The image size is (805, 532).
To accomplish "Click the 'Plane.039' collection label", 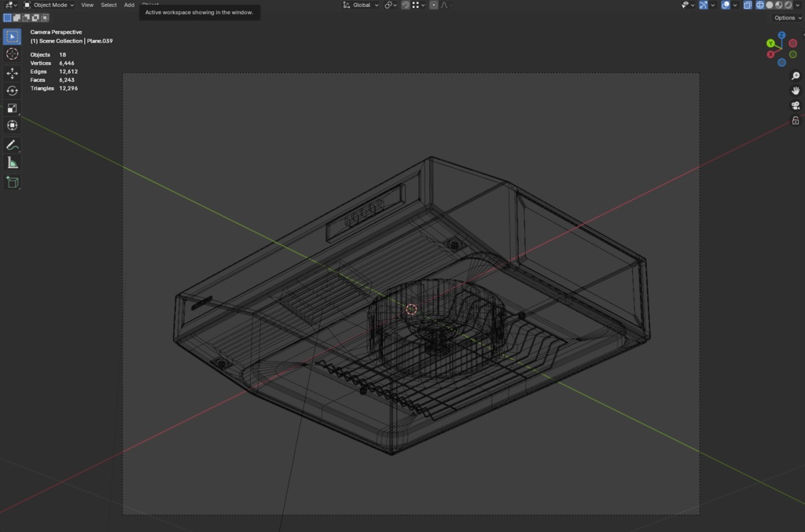I will click(100, 41).
